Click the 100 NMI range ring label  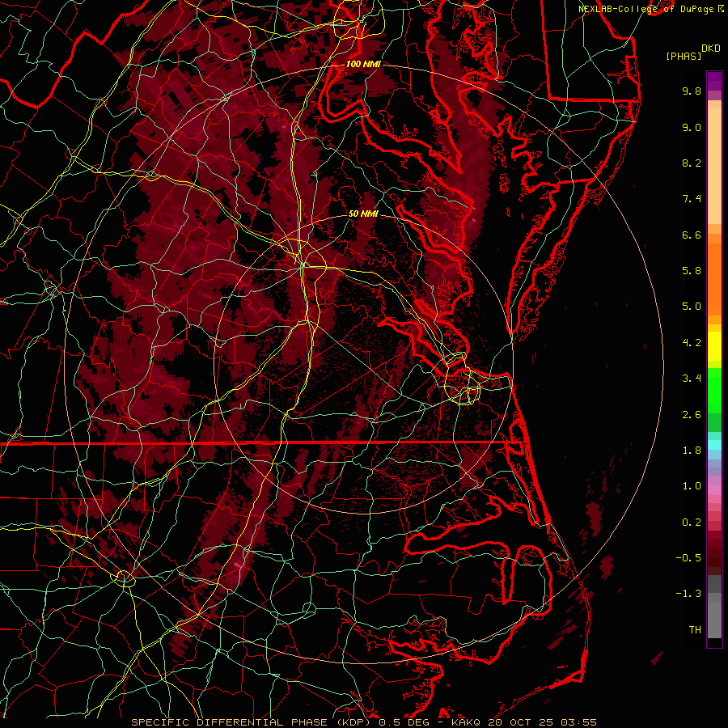coord(363,64)
